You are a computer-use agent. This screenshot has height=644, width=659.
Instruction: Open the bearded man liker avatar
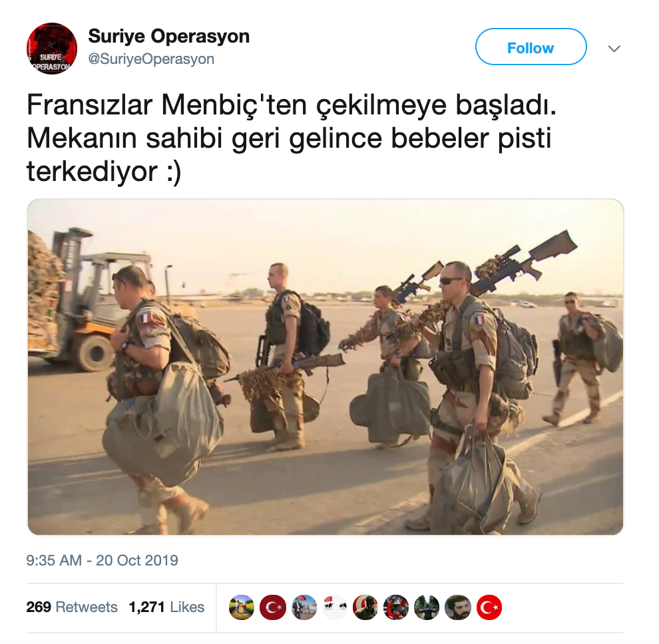click(x=458, y=607)
